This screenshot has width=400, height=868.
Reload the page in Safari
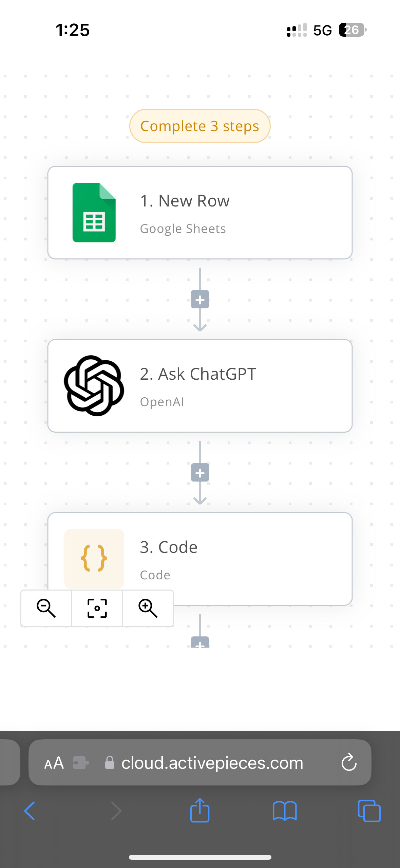tap(349, 763)
